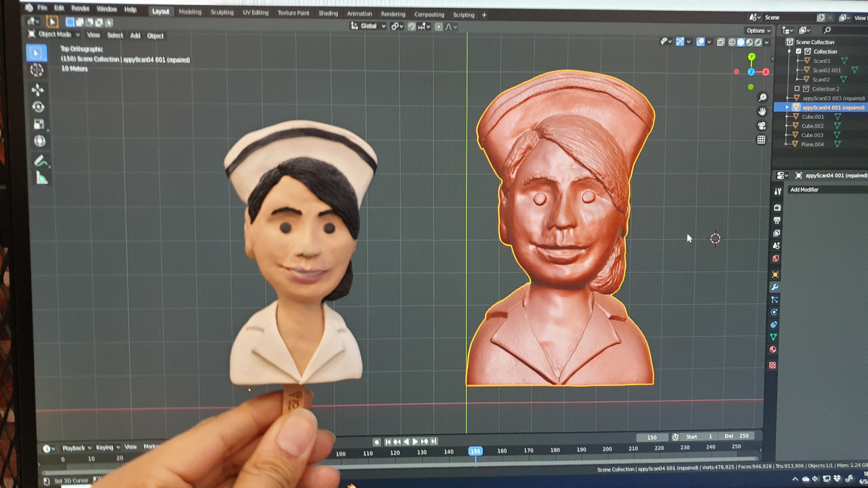This screenshot has height=488, width=868.
Task: Click the viewport zoom magnifier icon
Action: click(x=763, y=98)
